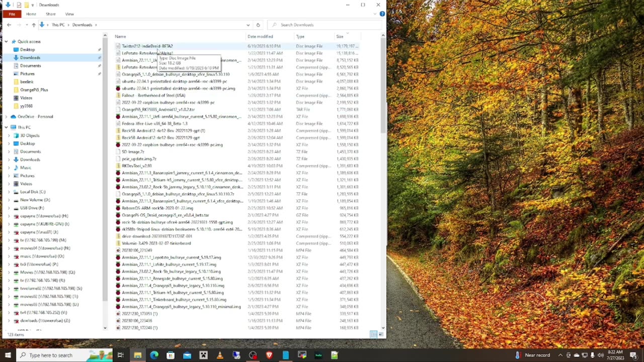Select RKDevTool_v2.93 zip file
This screenshot has width=644, height=362.
tap(136, 165)
